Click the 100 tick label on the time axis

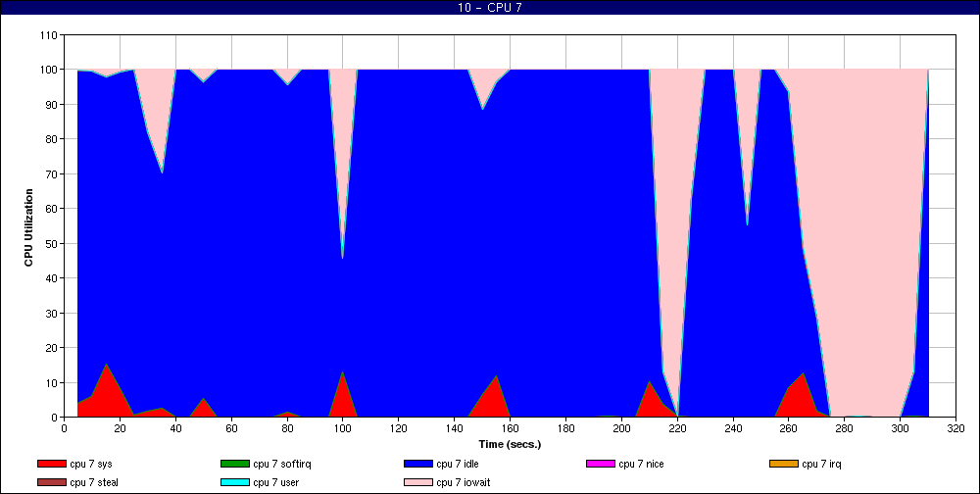(x=342, y=428)
